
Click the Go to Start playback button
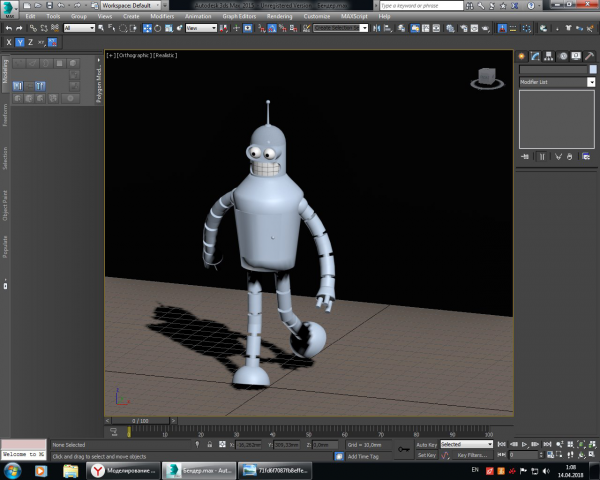(501, 444)
